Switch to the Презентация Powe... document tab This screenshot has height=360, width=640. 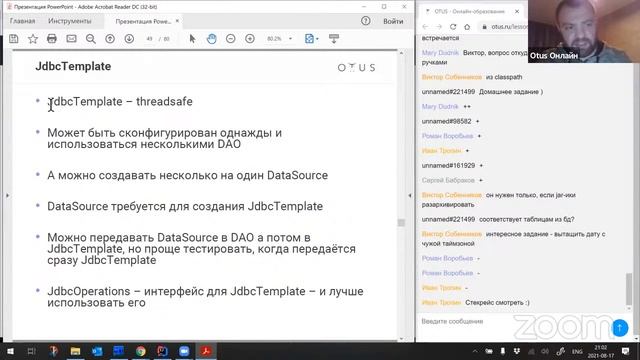pos(143,21)
